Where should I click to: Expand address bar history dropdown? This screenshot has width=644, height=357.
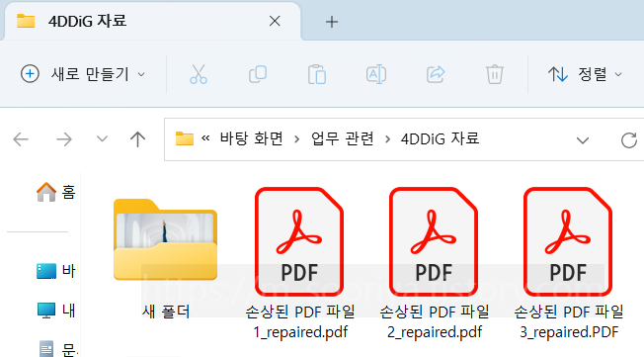(x=583, y=140)
